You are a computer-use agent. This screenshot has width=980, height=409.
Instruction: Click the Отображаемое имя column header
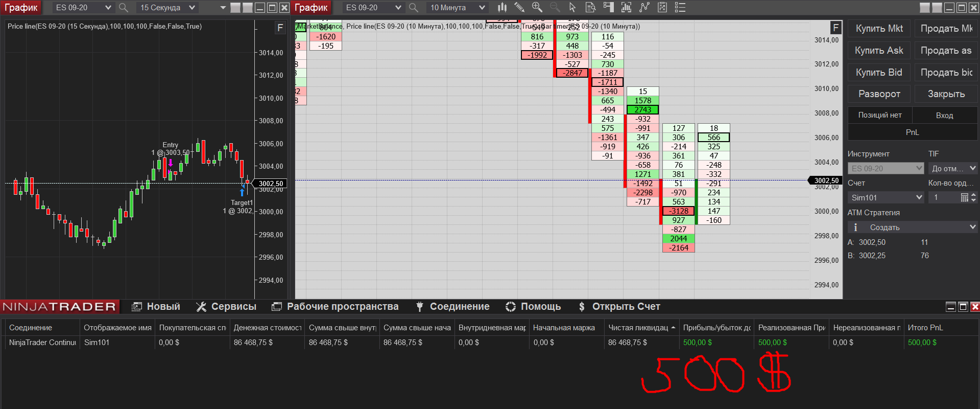(117, 328)
